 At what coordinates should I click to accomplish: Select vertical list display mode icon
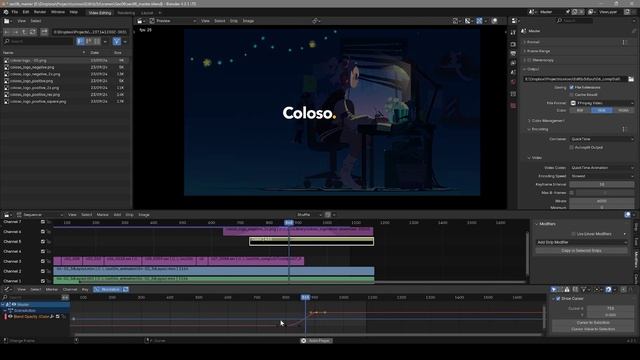coord(80,41)
